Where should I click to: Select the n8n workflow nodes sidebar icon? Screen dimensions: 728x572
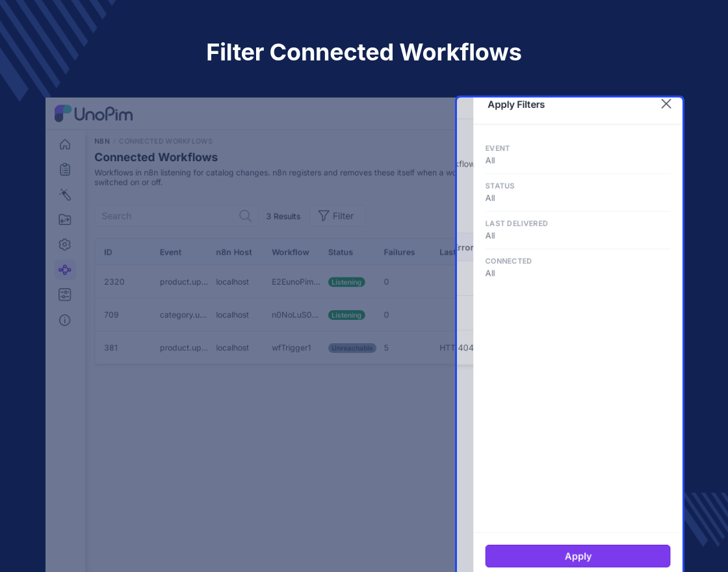(65, 270)
